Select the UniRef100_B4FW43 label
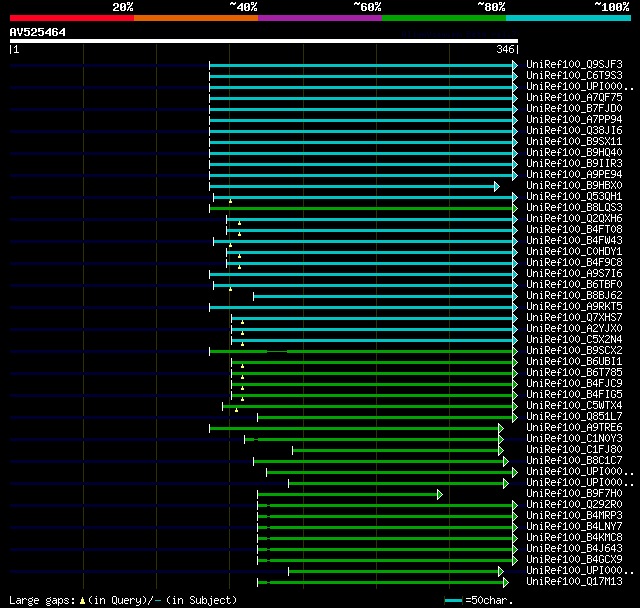The width and height of the screenshot is (640, 608). (x=574, y=241)
